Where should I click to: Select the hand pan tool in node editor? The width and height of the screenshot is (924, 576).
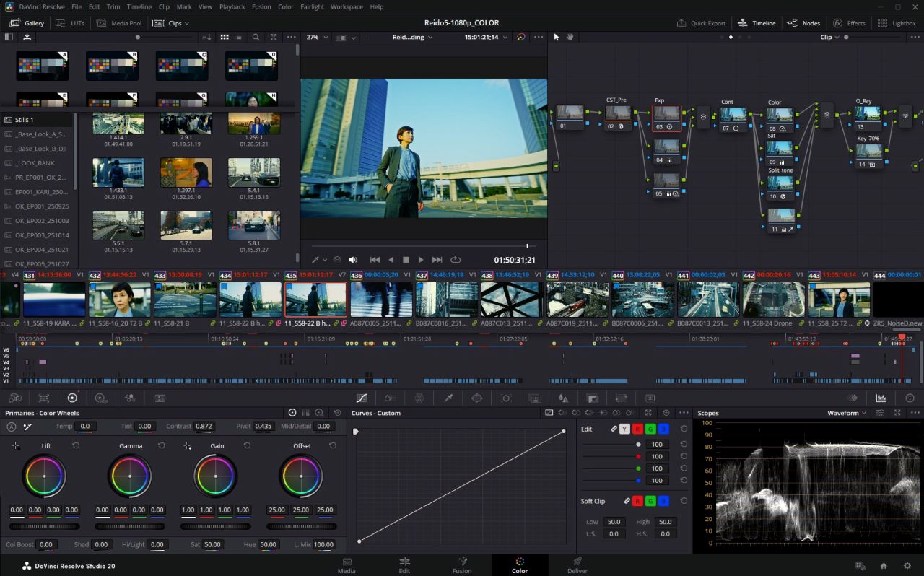click(570, 37)
